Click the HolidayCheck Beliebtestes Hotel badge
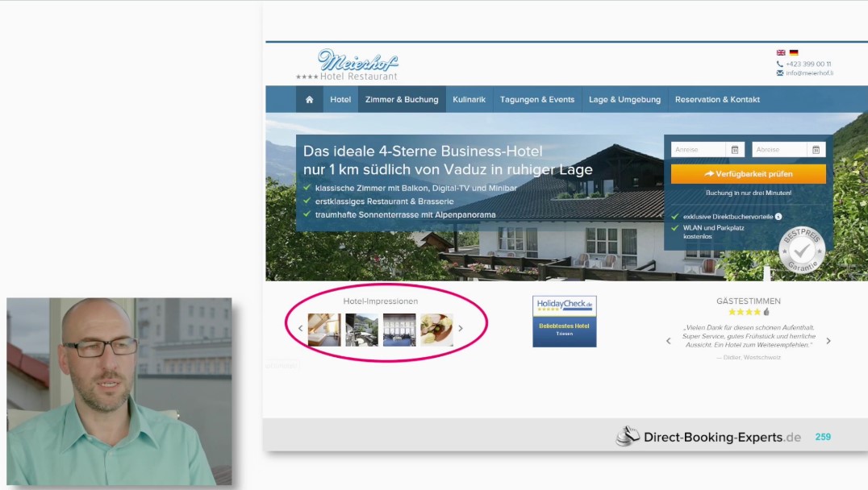This screenshot has height=490, width=868. (564, 322)
